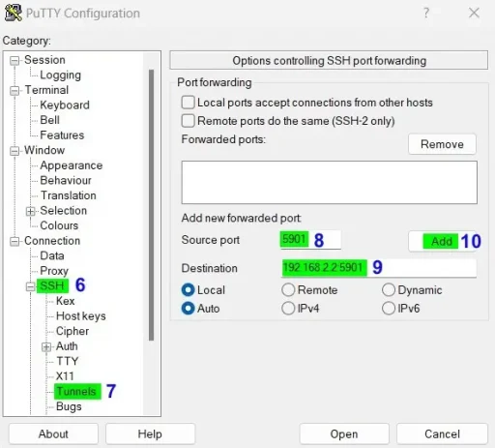Click the About button

pyautogui.click(x=53, y=434)
